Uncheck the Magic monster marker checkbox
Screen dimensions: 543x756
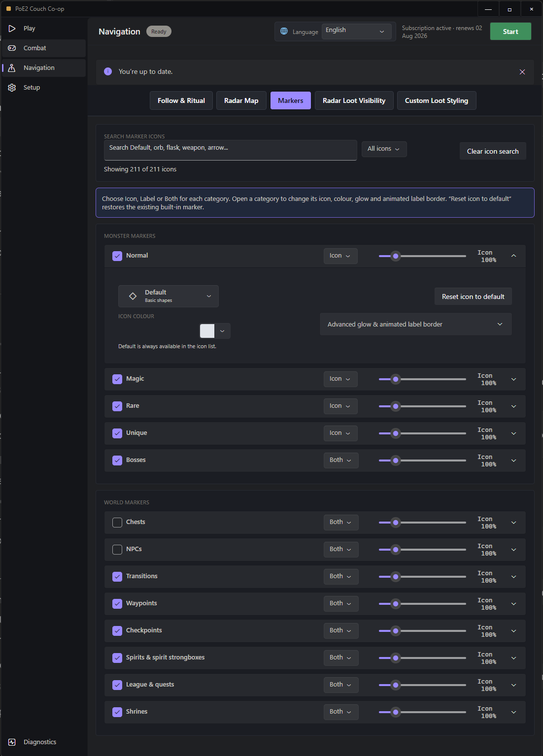coord(117,379)
